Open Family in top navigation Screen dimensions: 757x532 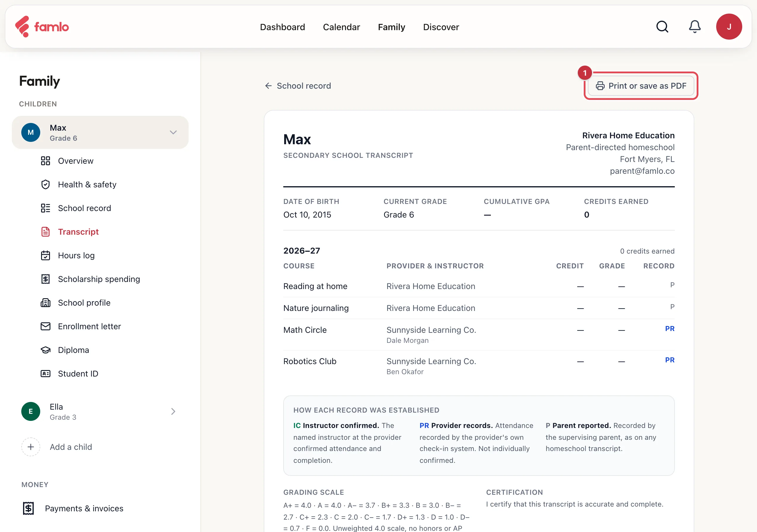[392, 27]
